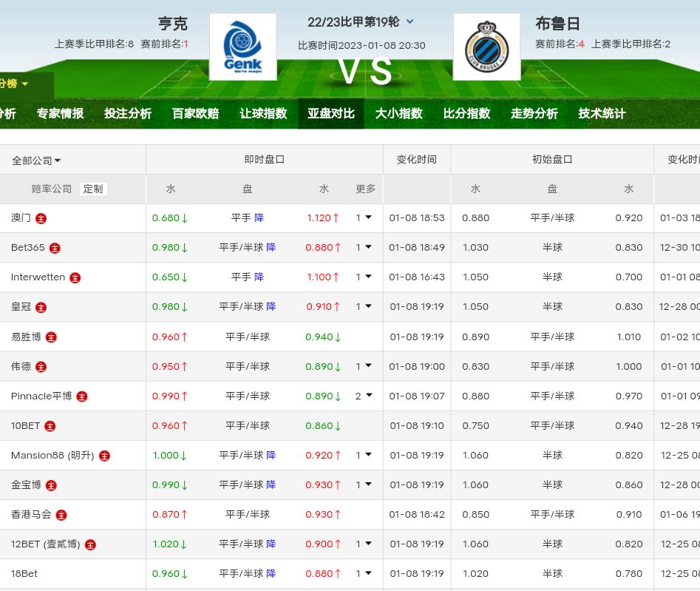Click the 定制 customize button
The height and width of the screenshot is (591, 700).
click(93, 189)
